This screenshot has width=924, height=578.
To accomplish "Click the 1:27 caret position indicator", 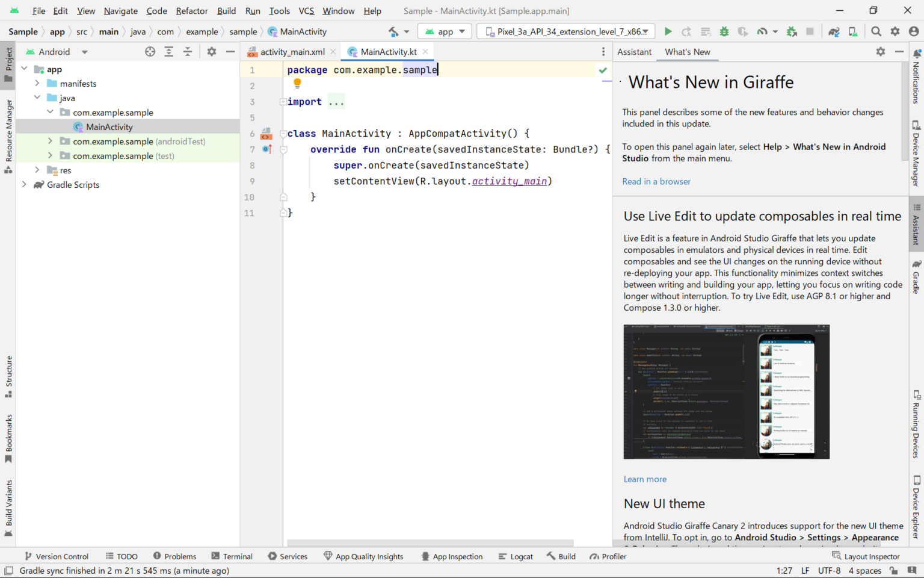I will pyautogui.click(x=784, y=570).
